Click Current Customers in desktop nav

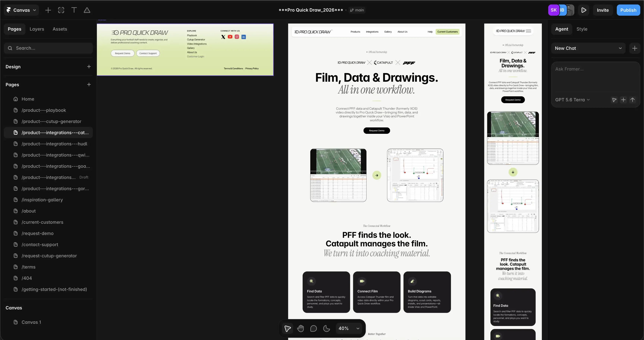[447, 32]
